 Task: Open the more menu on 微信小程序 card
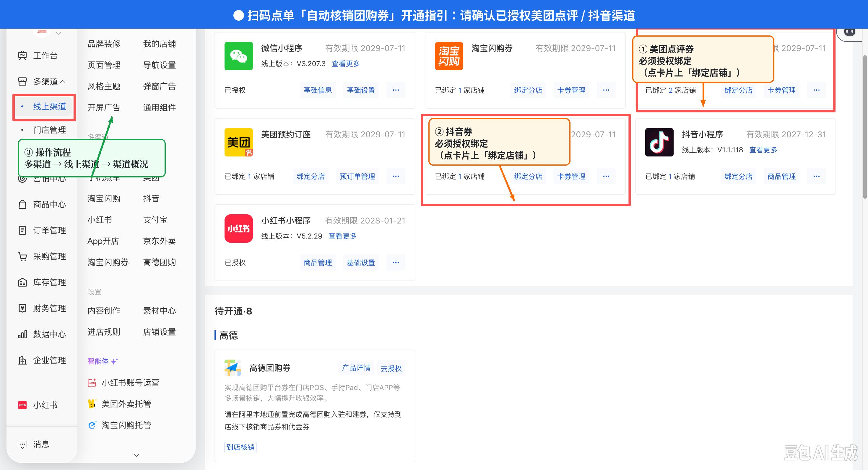[x=396, y=90]
